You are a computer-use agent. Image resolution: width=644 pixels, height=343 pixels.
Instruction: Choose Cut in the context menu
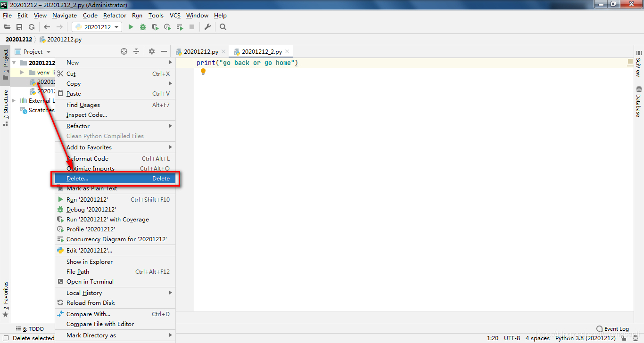(115, 74)
